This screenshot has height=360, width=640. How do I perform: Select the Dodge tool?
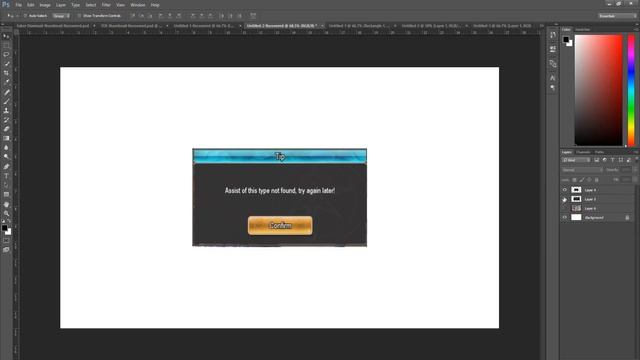(x=6, y=157)
